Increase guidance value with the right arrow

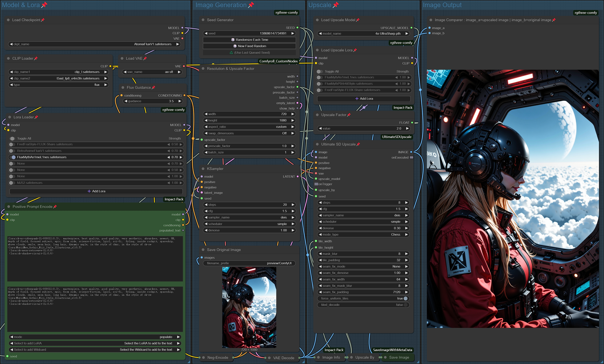180,101
